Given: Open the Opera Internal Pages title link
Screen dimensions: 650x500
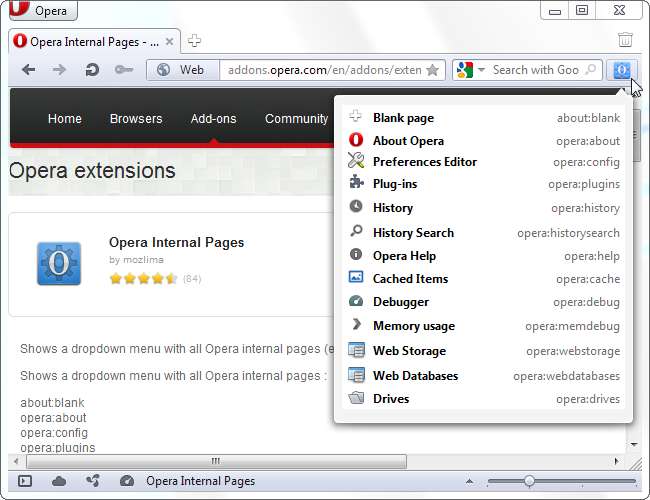Looking at the screenshot, I should point(177,242).
